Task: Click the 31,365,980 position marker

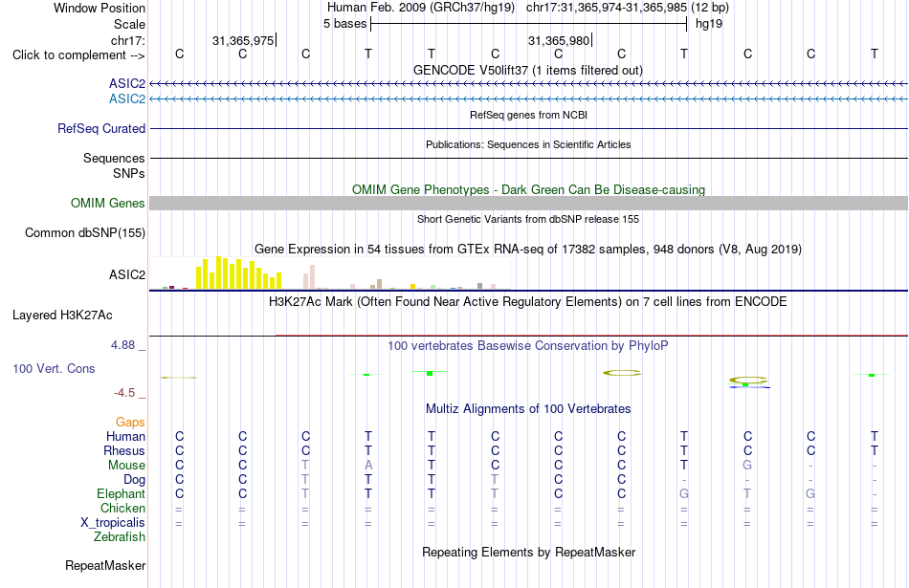Action: (559, 40)
